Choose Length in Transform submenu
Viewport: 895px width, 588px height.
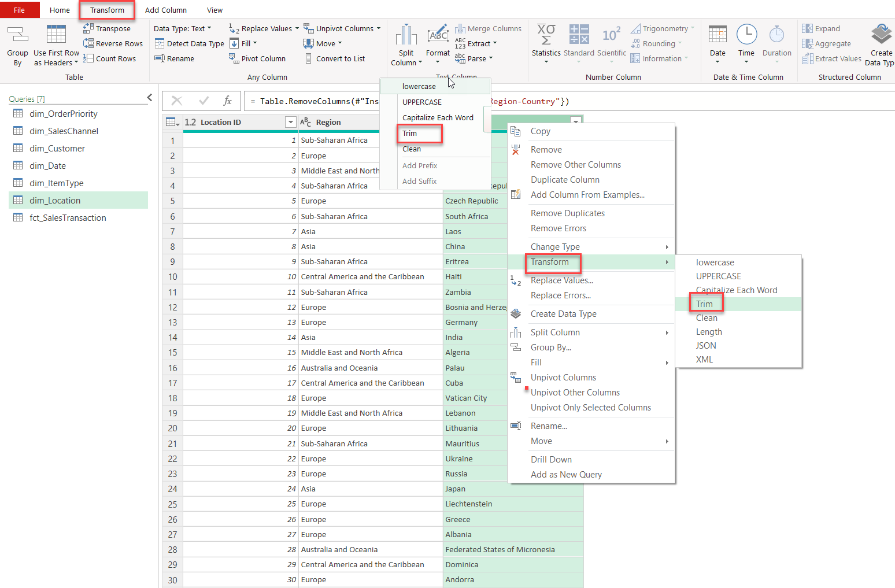[x=709, y=332]
